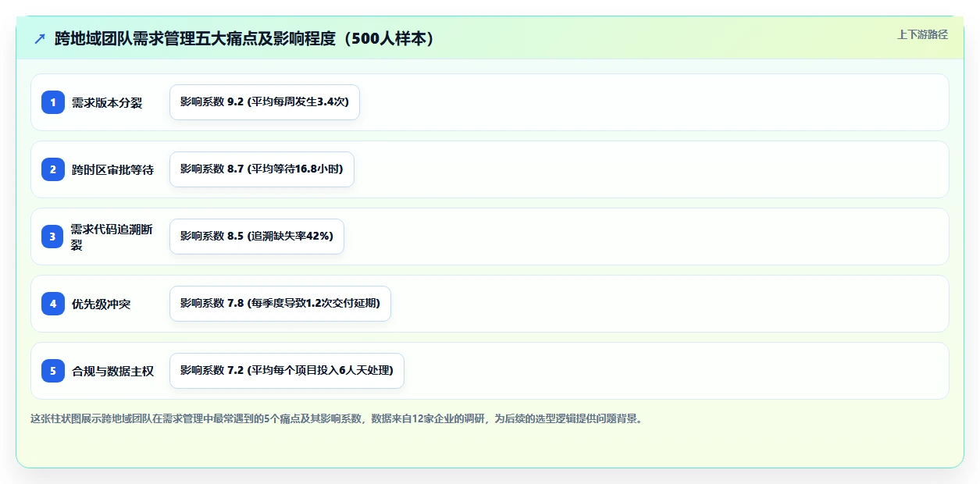Screen dimensions: 980x484
Task: Click the 影响系数 9.2 value chip
Action: click(x=265, y=102)
